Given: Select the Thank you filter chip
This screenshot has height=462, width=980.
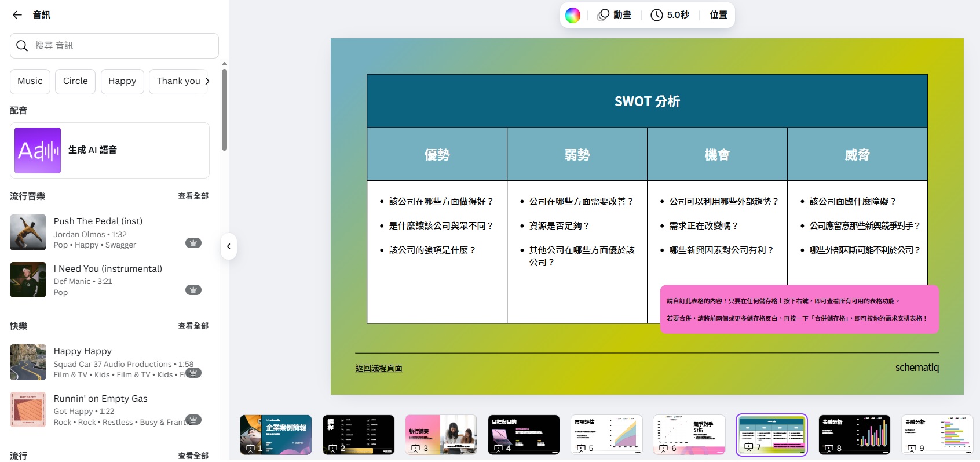Looking at the screenshot, I should [178, 81].
